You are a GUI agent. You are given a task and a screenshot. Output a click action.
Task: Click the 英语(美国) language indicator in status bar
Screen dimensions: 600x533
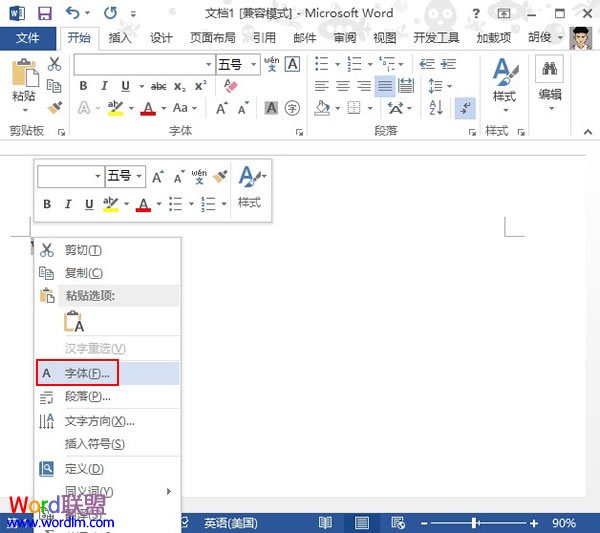click(230, 523)
